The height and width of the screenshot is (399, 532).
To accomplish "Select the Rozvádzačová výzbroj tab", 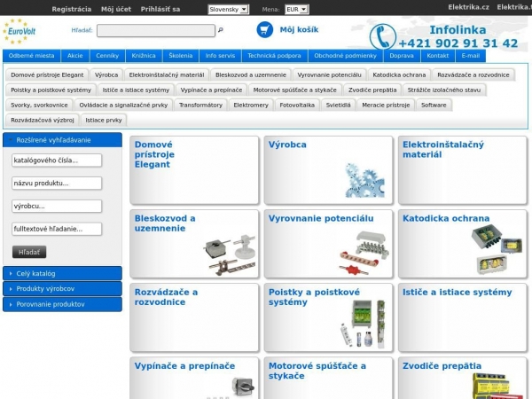I will coord(43,120).
